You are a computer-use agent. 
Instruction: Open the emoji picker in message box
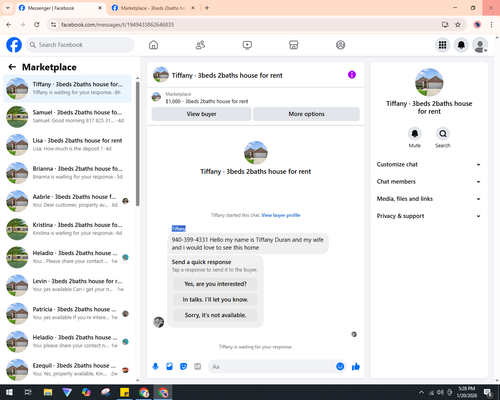pyautogui.click(x=340, y=367)
